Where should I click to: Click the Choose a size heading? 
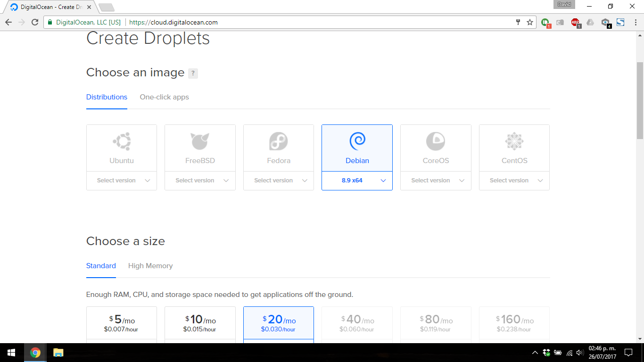[125, 241]
